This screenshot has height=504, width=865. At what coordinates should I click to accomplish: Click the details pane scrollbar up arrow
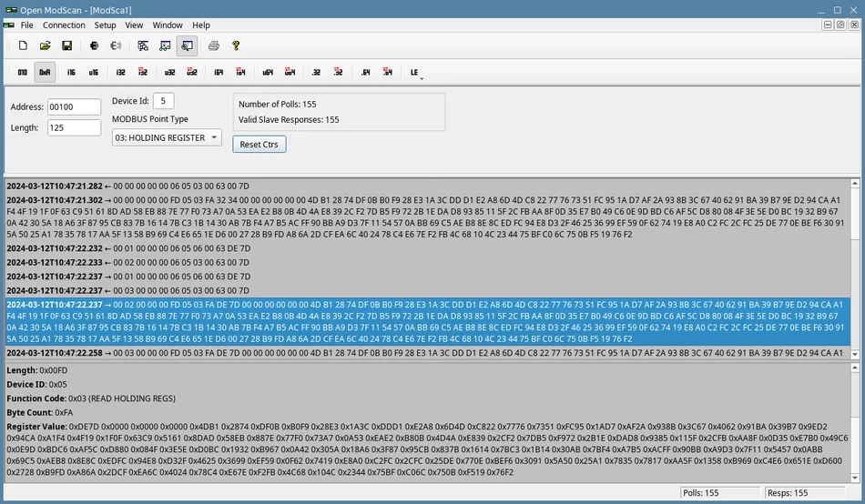pos(855,368)
